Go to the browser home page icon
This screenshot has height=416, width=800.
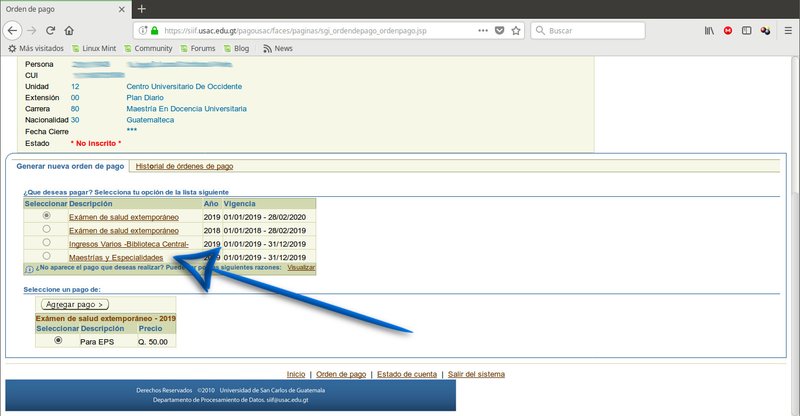click(x=69, y=31)
